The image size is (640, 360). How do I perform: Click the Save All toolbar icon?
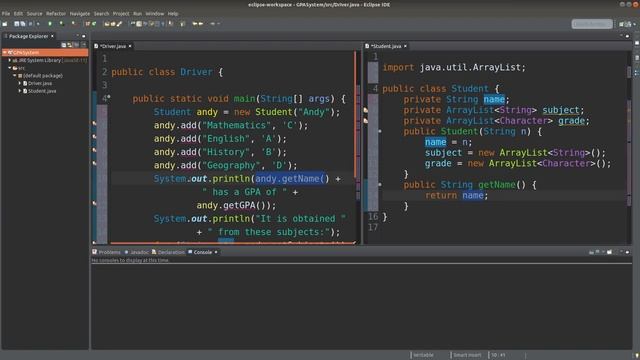tap(22, 24)
